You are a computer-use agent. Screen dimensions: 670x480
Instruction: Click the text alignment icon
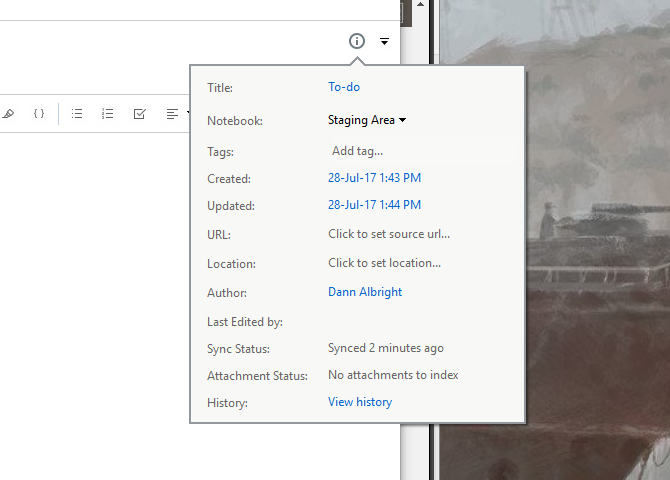pyautogui.click(x=172, y=114)
